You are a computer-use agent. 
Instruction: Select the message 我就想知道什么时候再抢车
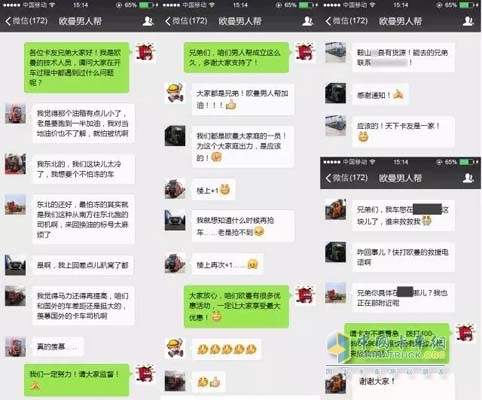point(243,226)
